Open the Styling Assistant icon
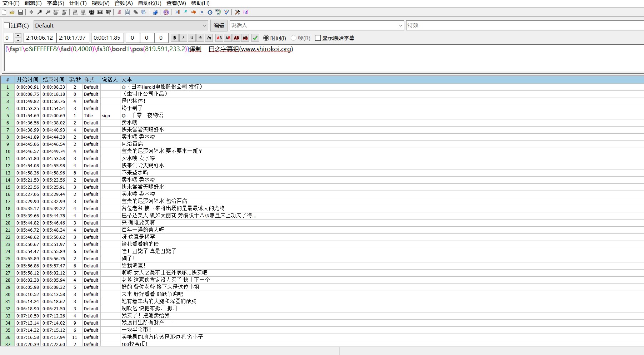The image size is (644, 355). point(185,12)
